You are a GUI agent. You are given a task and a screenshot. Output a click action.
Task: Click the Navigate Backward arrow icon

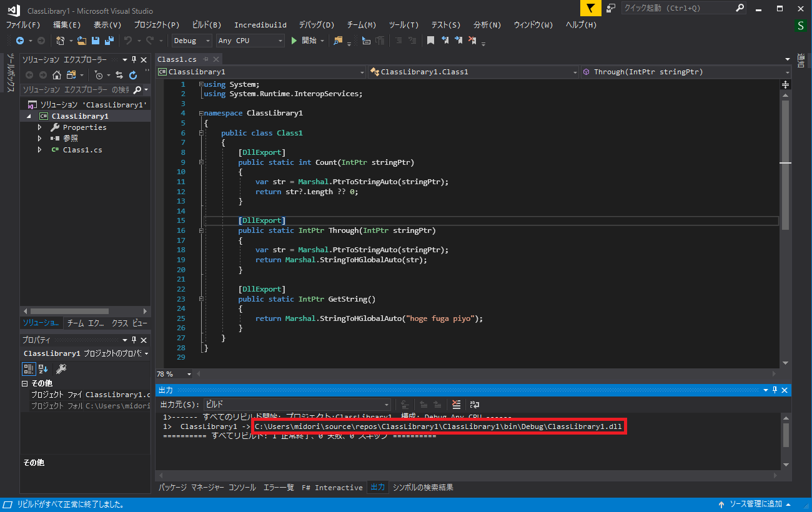coord(21,40)
